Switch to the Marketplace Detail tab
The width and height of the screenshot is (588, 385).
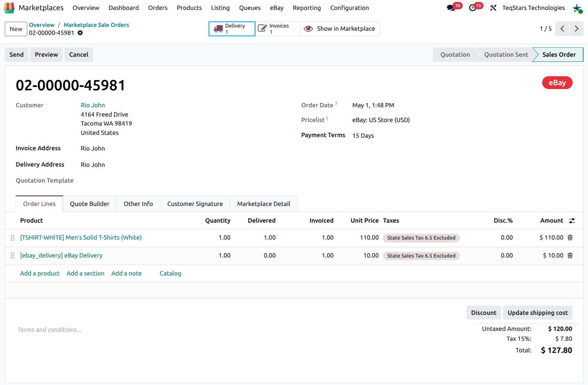click(264, 204)
